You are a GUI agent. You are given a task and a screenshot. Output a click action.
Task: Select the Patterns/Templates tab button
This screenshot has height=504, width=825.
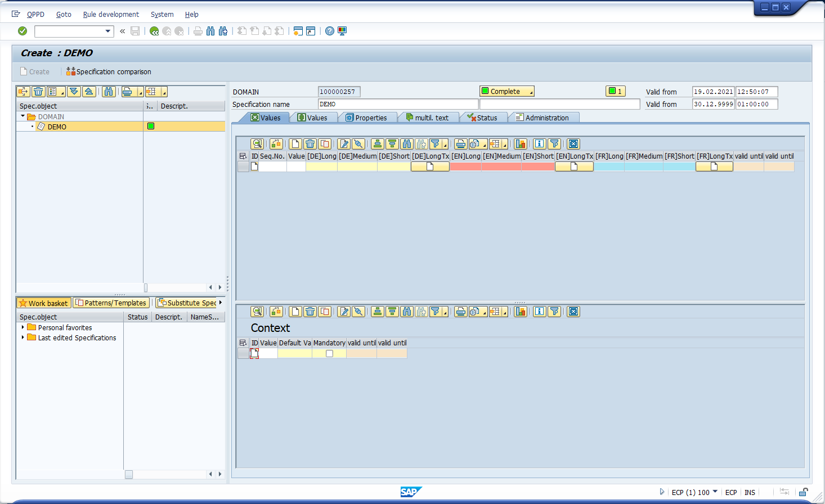(111, 303)
